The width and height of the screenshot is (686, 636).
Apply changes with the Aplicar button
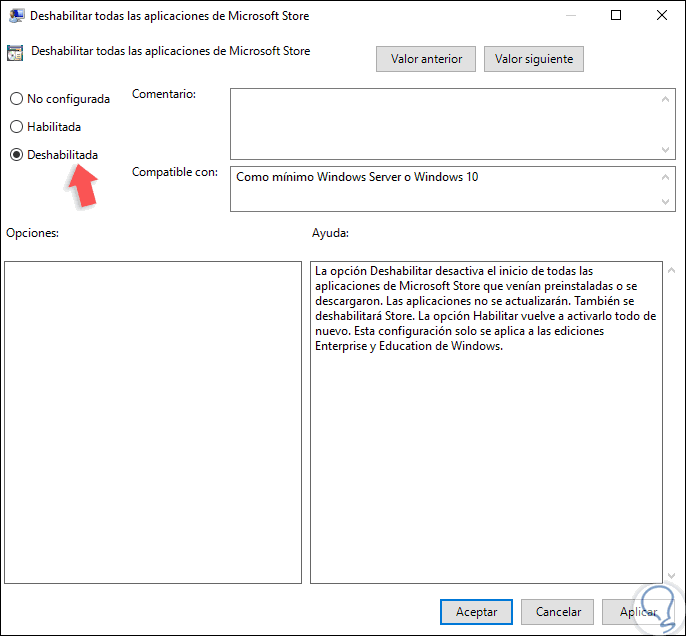[x=638, y=612]
